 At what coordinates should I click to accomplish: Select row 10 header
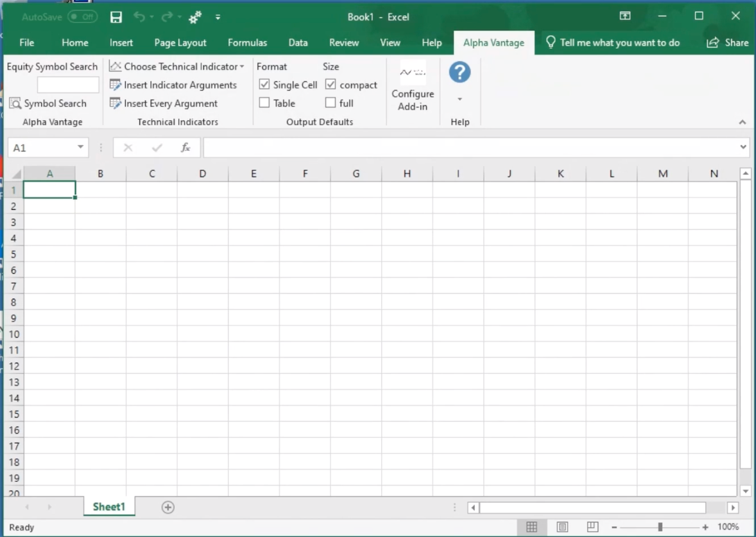14,334
